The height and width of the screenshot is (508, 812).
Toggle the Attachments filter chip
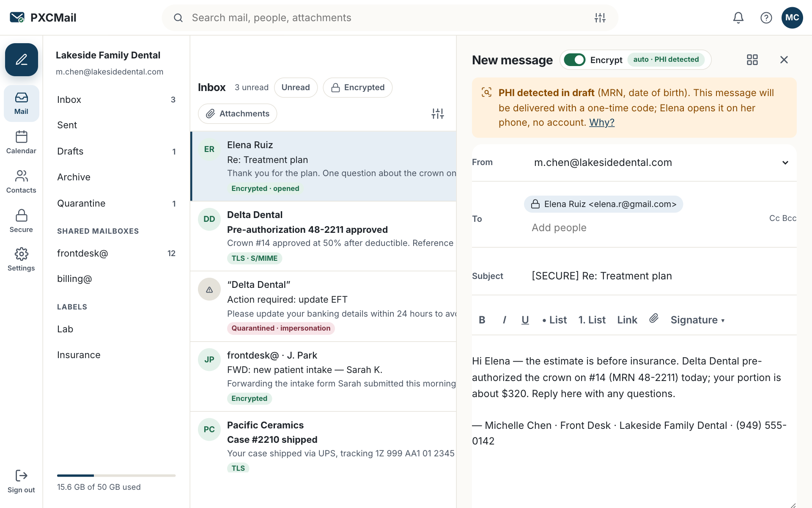(x=238, y=113)
